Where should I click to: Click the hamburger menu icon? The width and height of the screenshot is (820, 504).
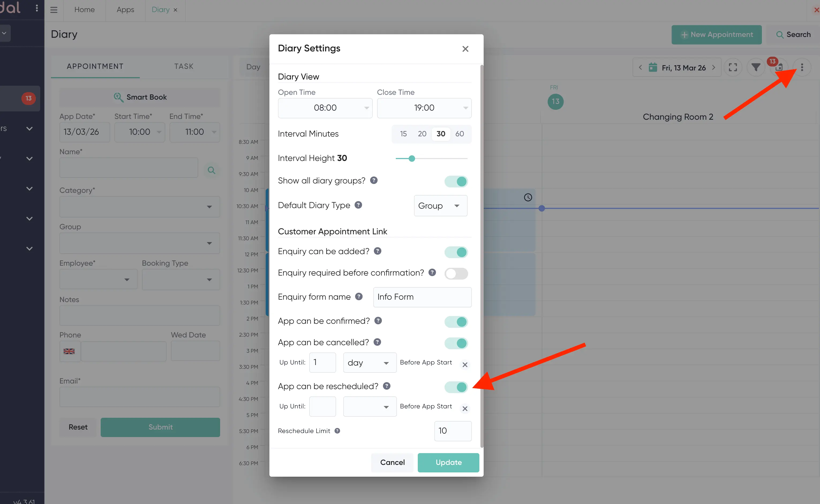pos(54,10)
